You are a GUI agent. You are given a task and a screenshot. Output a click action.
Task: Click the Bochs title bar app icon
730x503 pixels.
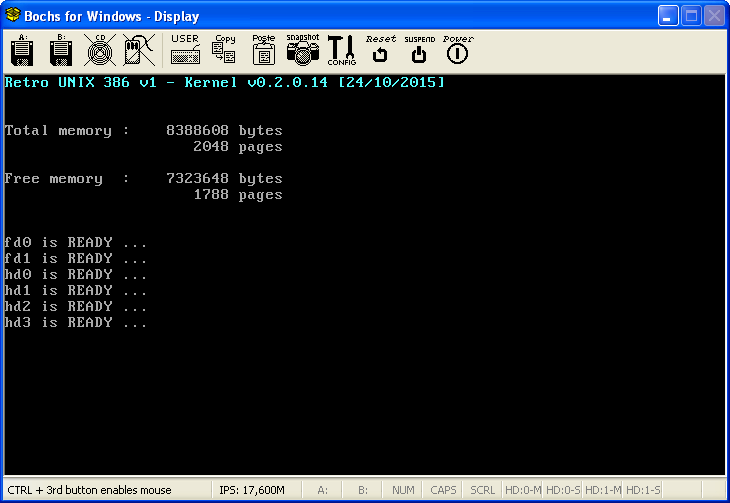(x=15, y=16)
